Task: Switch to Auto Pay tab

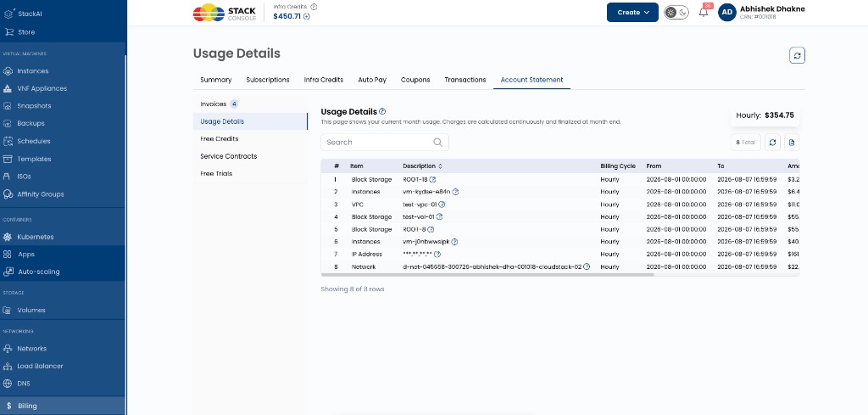Action: coord(372,80)
